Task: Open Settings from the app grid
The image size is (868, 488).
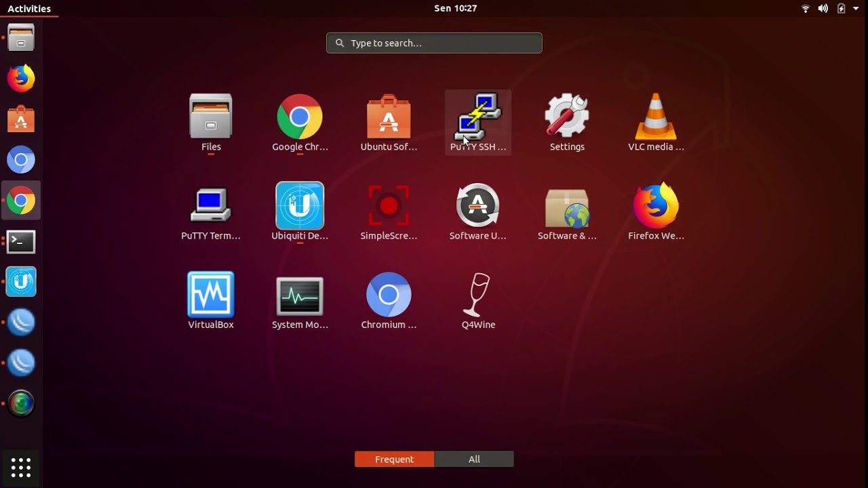Action: coord(567,123)
